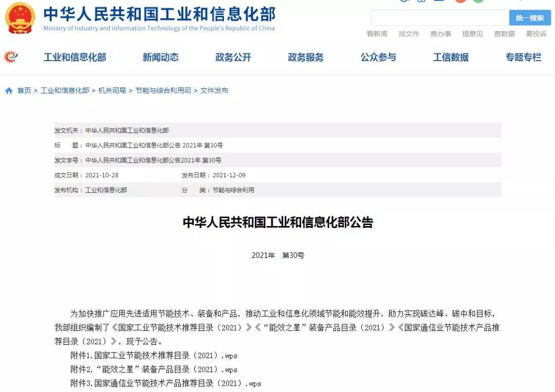Click the blue home icon in breadcrumb

(9, 91)
